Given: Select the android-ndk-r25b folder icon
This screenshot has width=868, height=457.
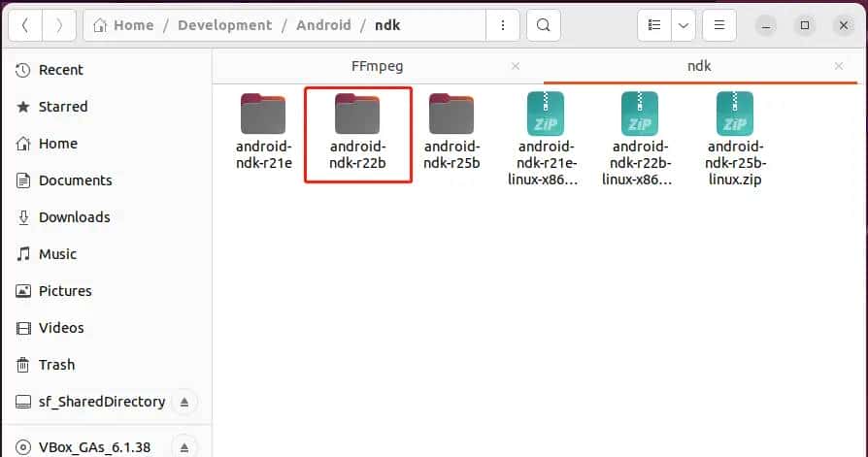Looking at the screenshot, I should (x=451, y=114).
